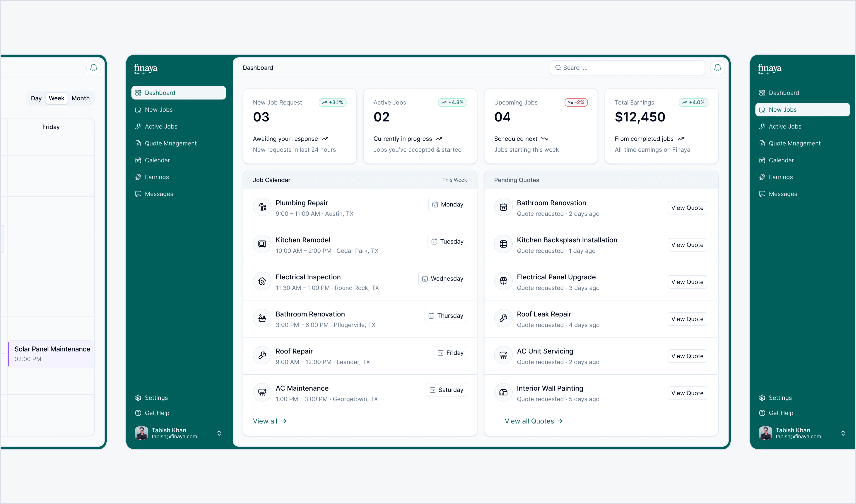856x504 pixels.
Task: Select the Week calendar view
Action: point(57,98)
